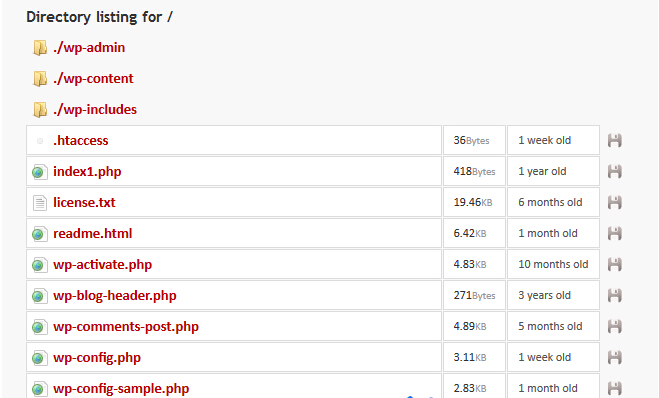659x398 pixels.
Task: Open the .htaccess file link
Action: 81,140
